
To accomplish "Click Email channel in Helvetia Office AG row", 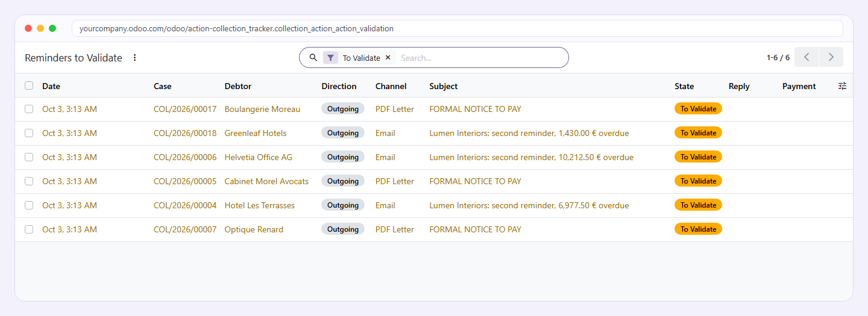I will coord(385,157).
